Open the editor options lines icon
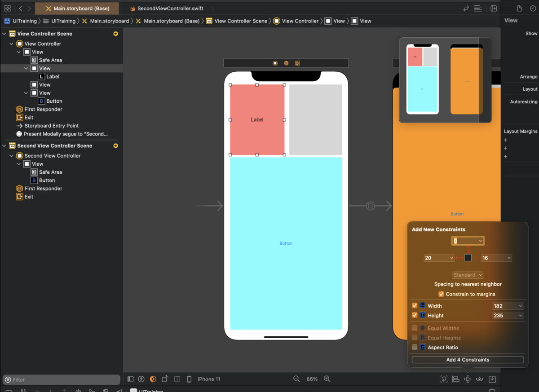539x392 pixels. coord(478,9)
